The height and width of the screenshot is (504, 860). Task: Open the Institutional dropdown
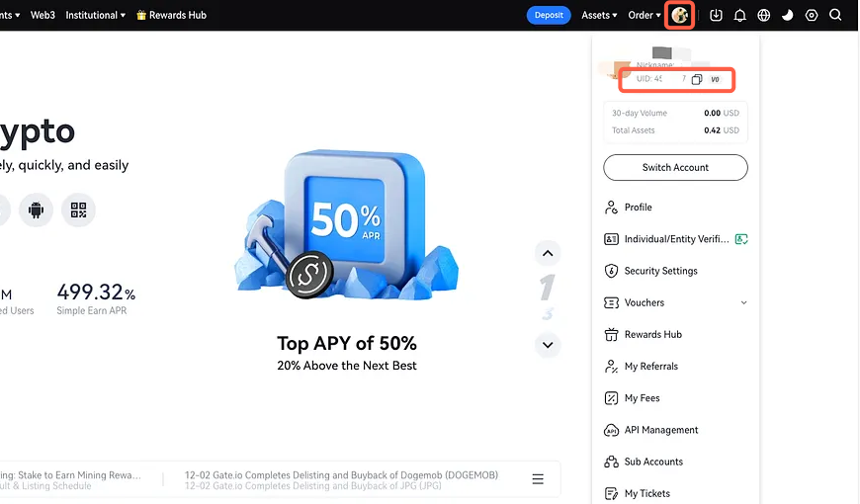click(96, 16)
